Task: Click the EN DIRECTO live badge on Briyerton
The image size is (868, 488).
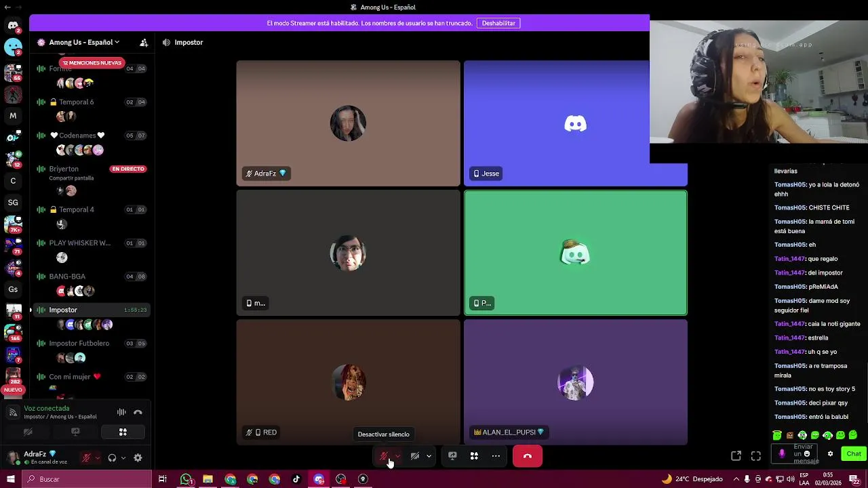Action: (x=128, y=169)
